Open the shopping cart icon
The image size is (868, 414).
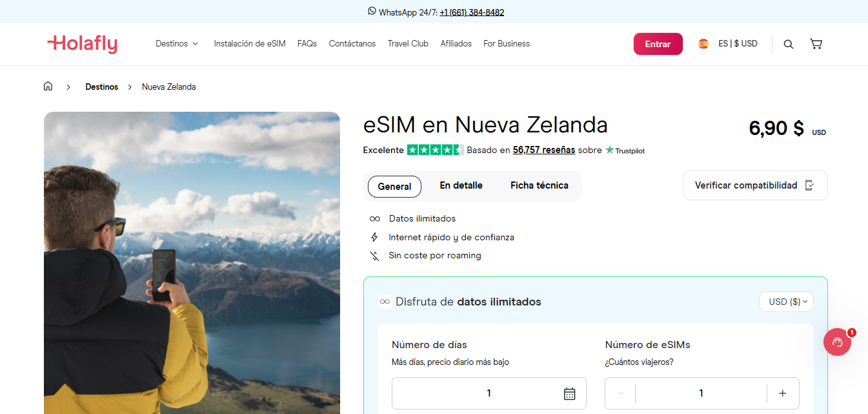[816, 44]
